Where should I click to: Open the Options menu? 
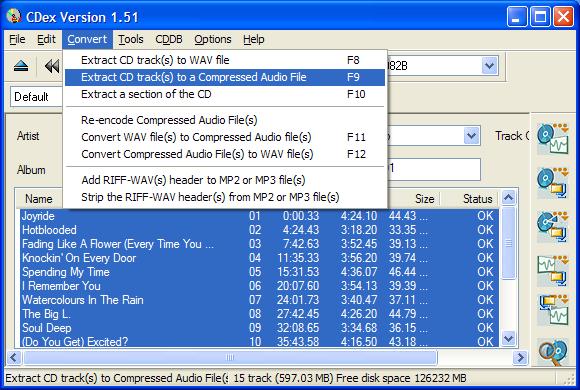coord(213,39)
